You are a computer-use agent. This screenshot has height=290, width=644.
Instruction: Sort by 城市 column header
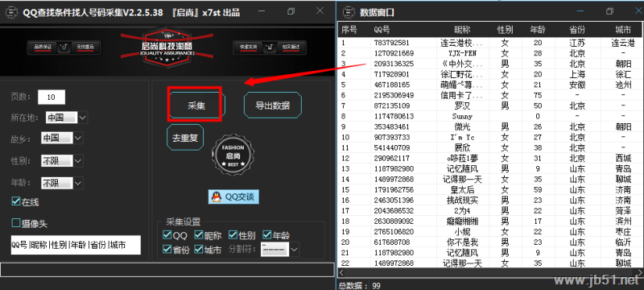(x=622, y=30)
